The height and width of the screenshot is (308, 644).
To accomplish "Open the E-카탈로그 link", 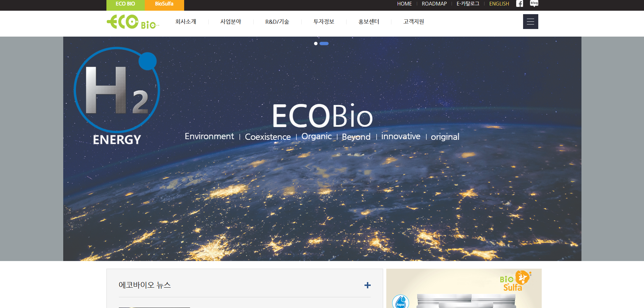I will coord(468,4).
